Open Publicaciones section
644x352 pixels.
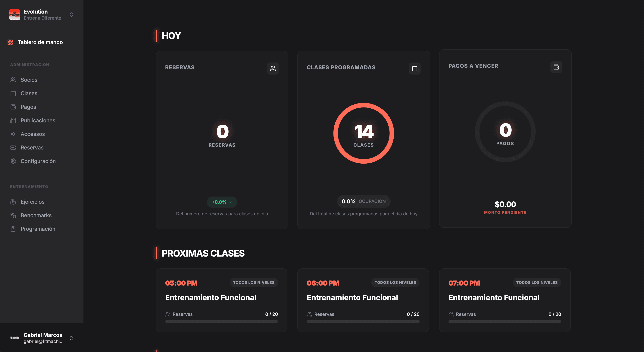tap(38, 120)
